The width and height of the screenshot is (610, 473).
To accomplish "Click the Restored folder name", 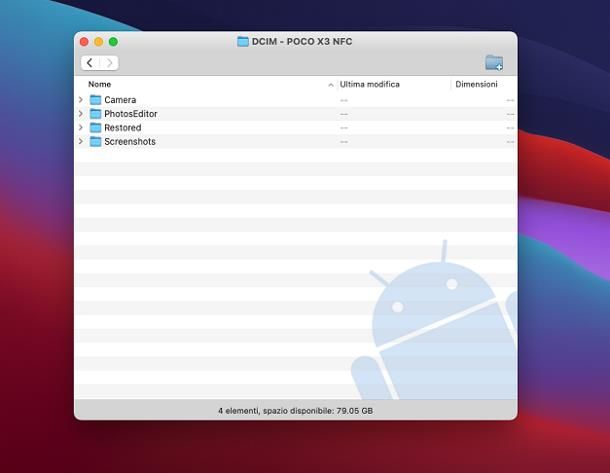I will [123, 128].
